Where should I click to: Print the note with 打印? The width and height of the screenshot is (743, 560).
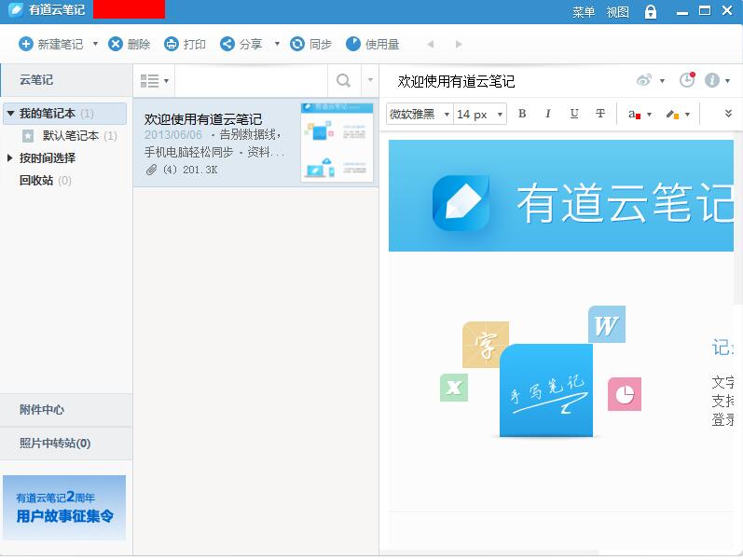(172, 44)
